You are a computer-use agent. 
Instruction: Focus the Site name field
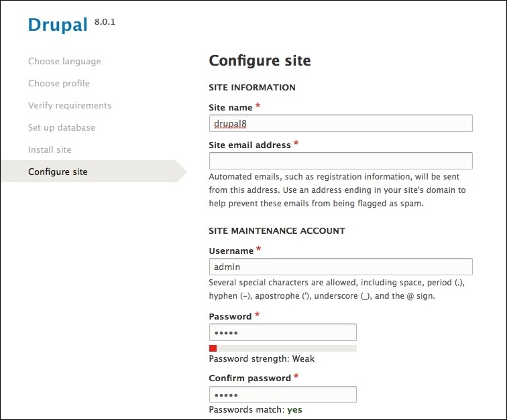coord(341,123)
